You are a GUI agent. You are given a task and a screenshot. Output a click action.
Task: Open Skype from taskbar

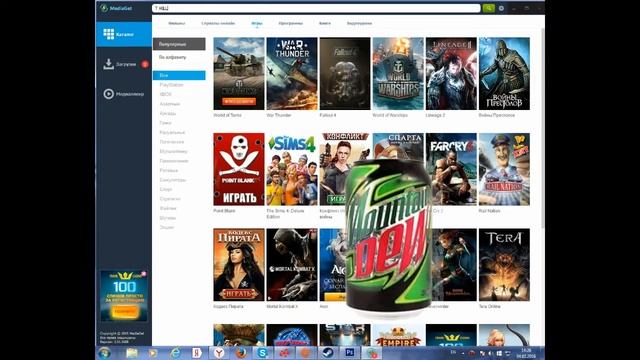[x=262, y=353]
